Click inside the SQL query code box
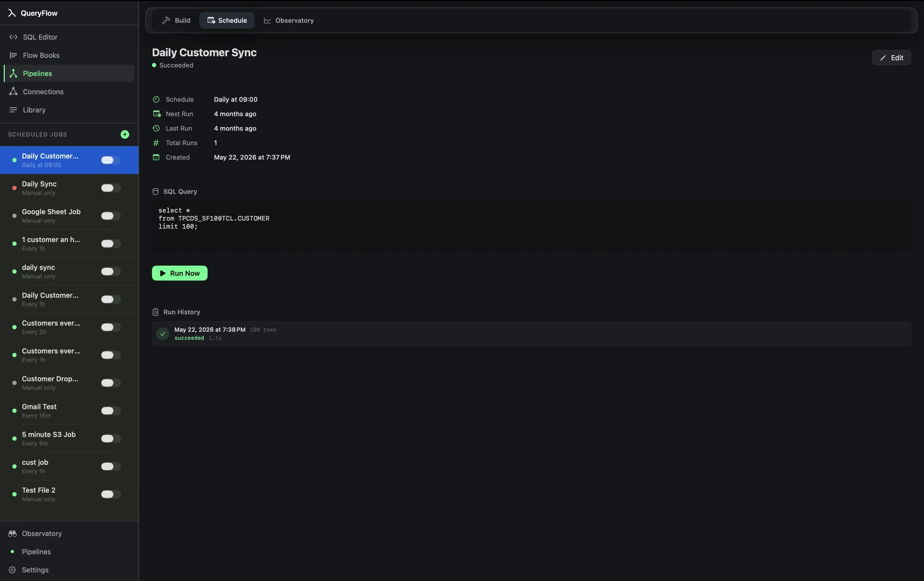924x581 pixels. (532, 227)
